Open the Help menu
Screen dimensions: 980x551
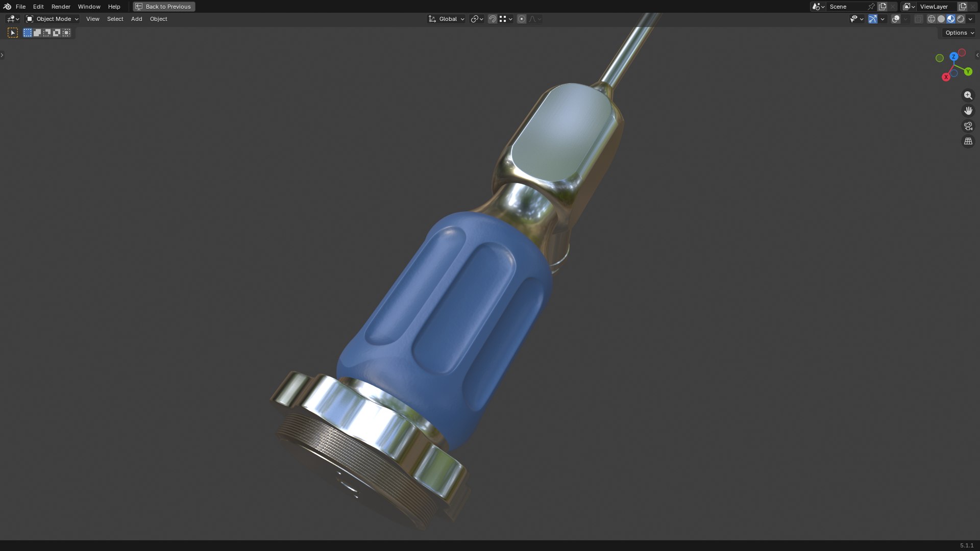pos(114,7)
